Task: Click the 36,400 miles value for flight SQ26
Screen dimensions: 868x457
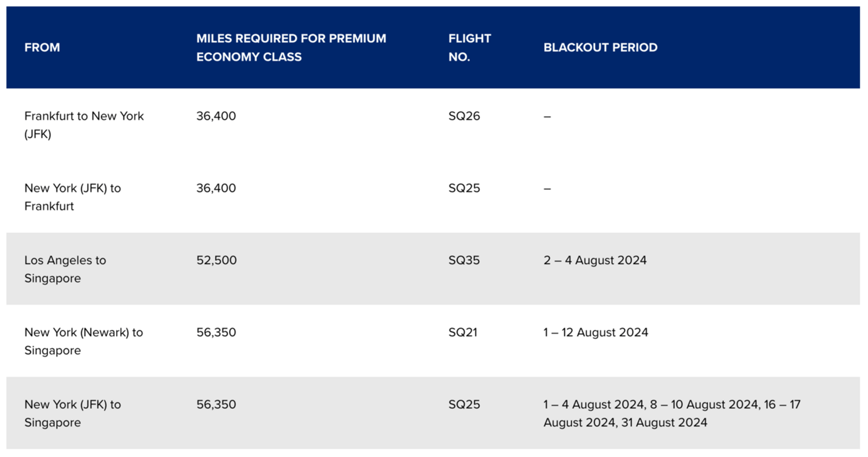Action: click(216, 116)
